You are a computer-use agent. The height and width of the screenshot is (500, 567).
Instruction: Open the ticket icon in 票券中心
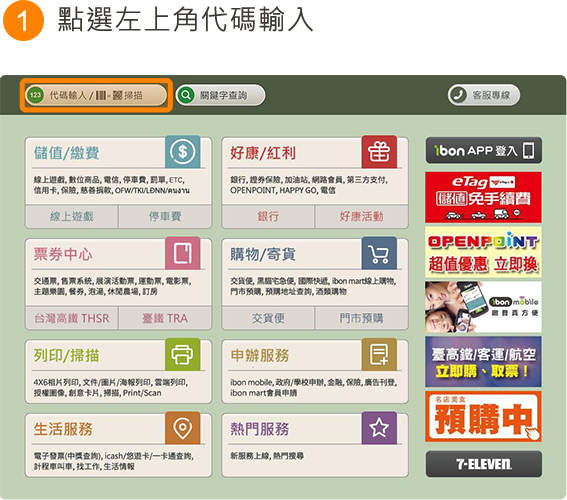point(183,253)
